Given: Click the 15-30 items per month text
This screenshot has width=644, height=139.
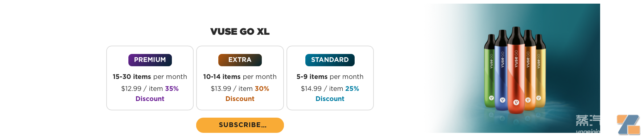Looking at the screenshot, I should pyautogui.click(x=150, y=77).
